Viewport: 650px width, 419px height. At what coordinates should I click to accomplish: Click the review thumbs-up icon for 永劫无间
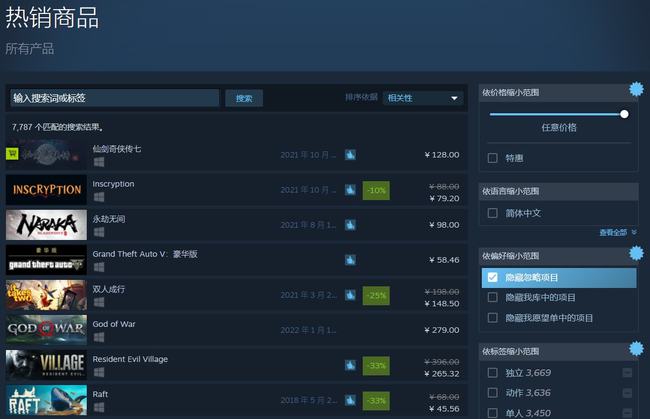point(350,225)
